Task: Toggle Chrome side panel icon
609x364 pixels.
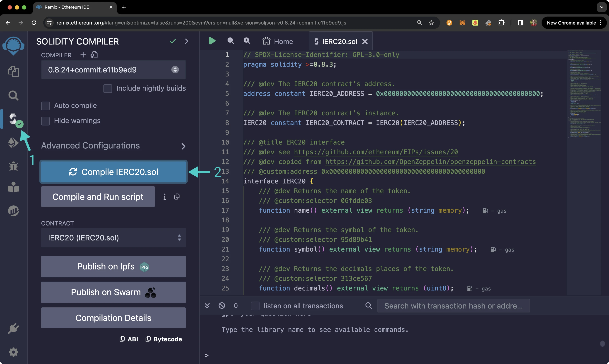Action: click(x=520, y=23)
